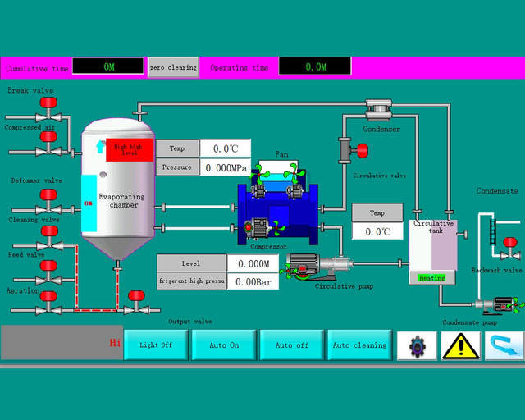The image size is (525, 420).
Task: Toggle the Backwash valve symbol
Action: coord(510,249)
